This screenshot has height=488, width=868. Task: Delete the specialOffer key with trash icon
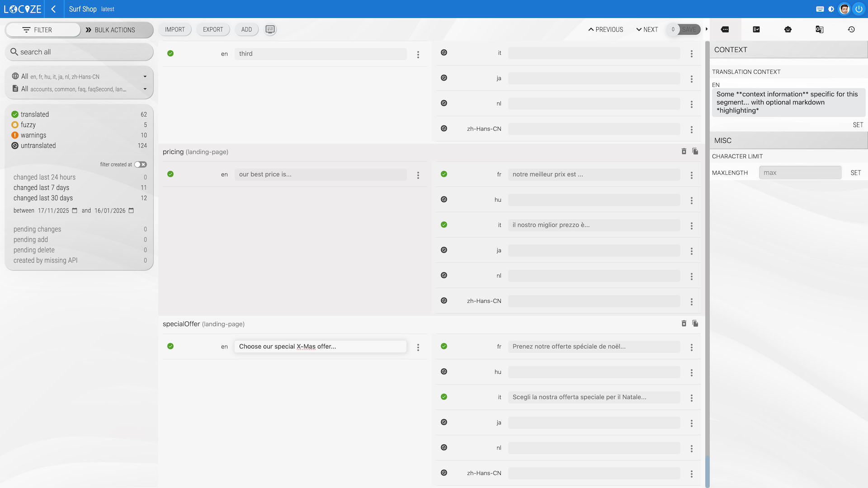pyautogui.click(x=684, y=324)
